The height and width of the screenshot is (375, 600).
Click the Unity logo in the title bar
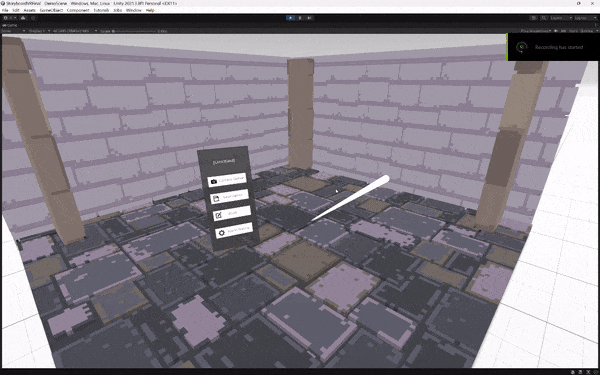point(3,3)
